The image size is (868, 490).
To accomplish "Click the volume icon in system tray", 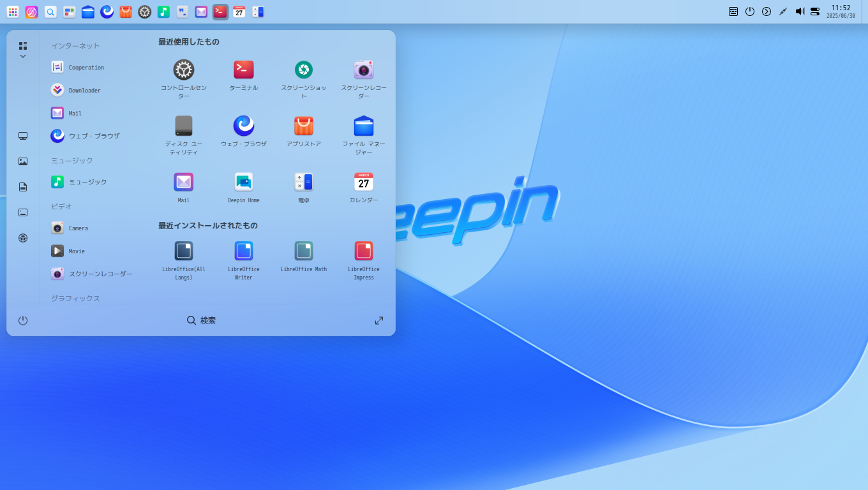I will tap(800, 11).
